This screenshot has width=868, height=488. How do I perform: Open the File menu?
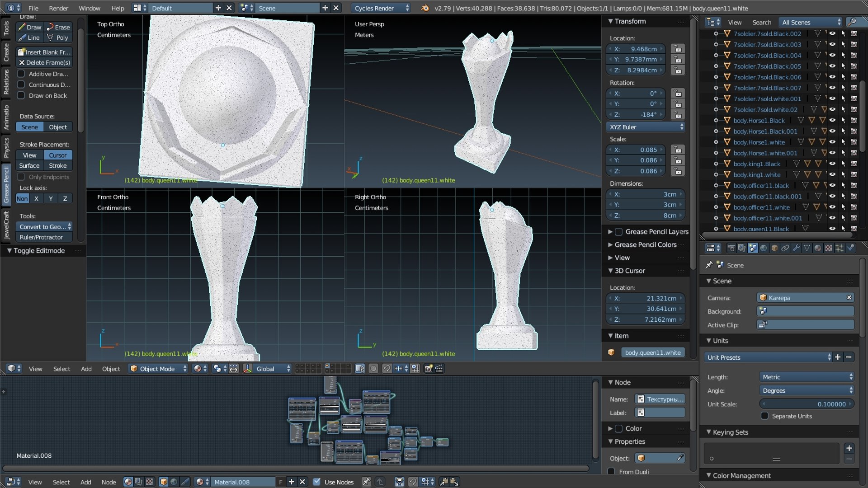(x=33, y=8)
